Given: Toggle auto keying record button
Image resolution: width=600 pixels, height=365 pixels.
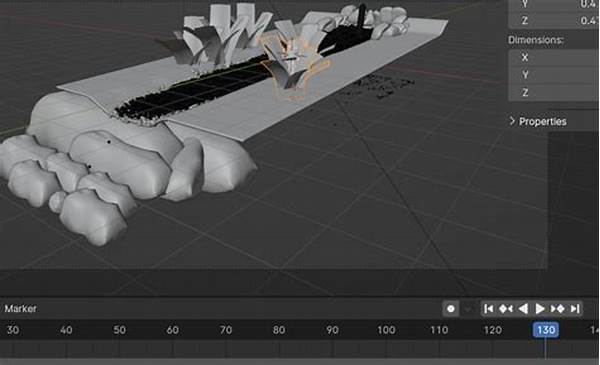Looking at the screenshot, I should point(451,309).
